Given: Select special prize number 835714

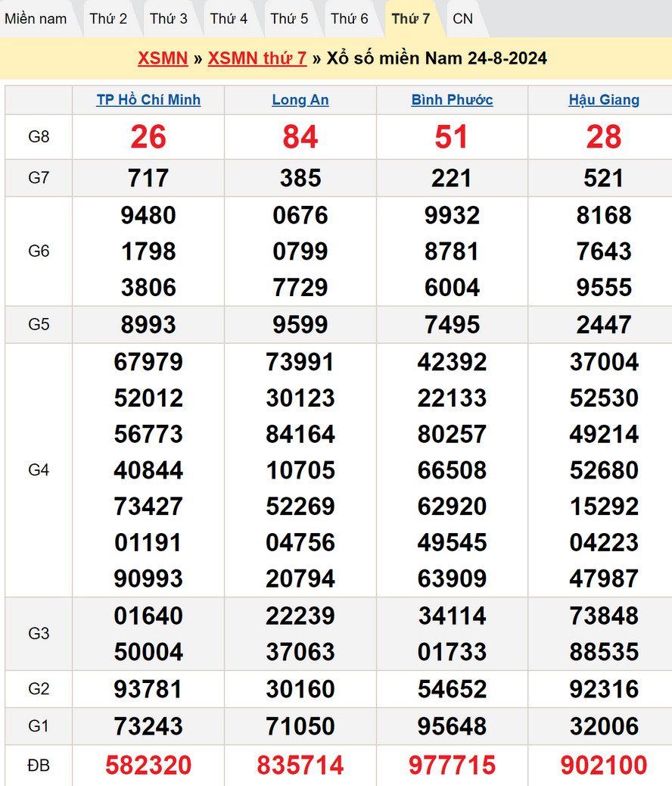Looking at the screenshot, I should pyautogui.click(x=300, y=765).
